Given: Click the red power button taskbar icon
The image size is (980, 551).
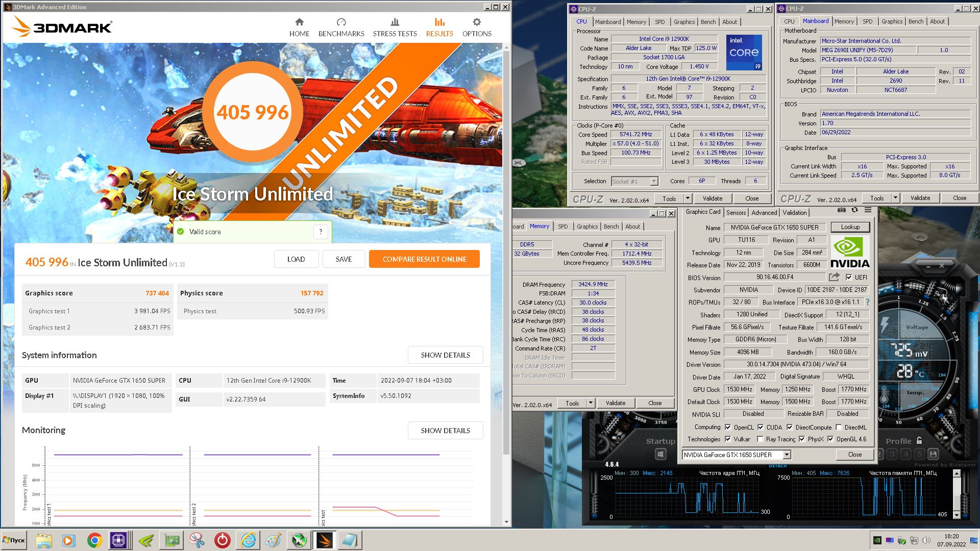Looking at the screenshot, I should (223, 540).
